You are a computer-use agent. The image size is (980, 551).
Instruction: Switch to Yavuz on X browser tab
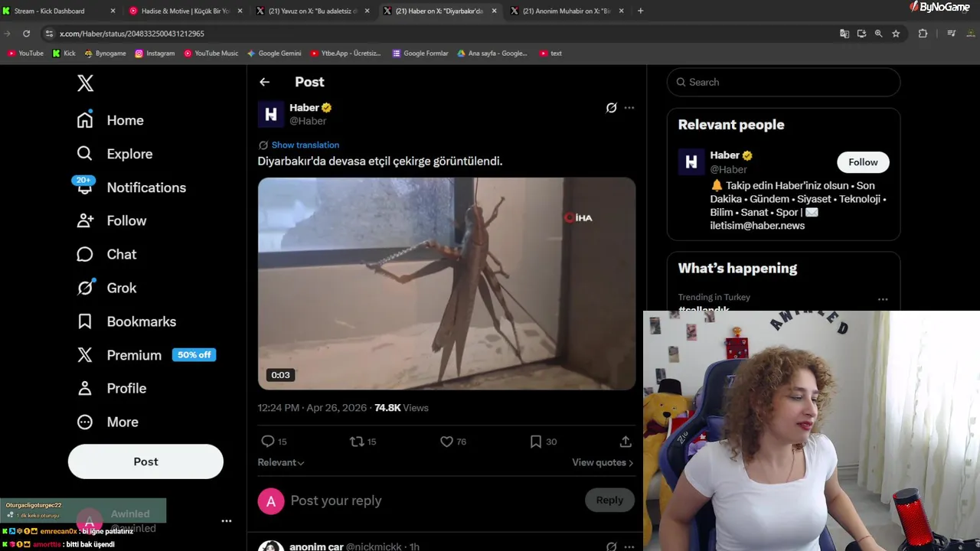pyautogui.click(x=312, y=11)
